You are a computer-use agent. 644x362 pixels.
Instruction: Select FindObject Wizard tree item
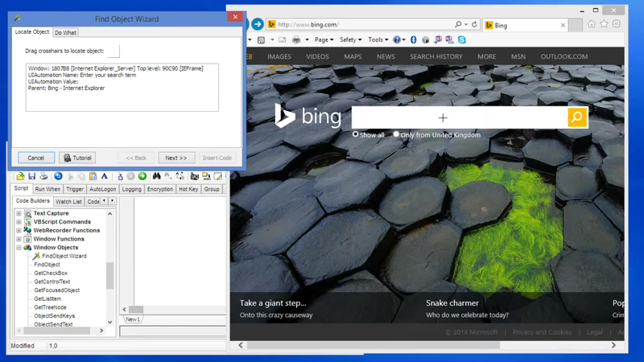[64, 256]
